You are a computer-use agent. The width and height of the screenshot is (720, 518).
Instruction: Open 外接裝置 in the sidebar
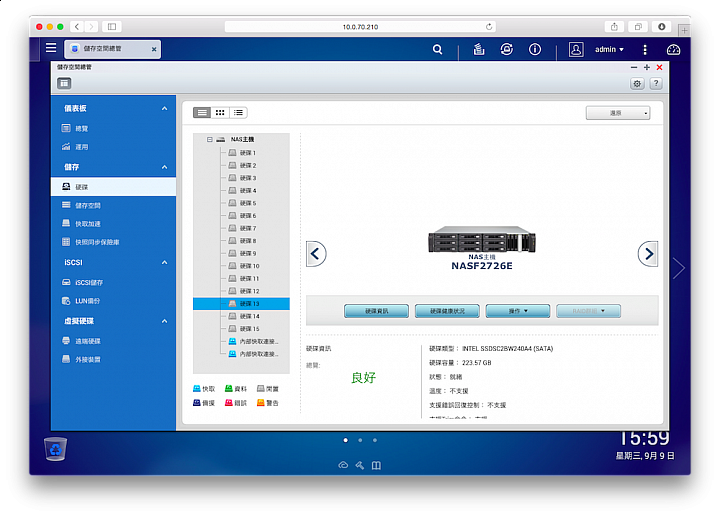point(113,360)
